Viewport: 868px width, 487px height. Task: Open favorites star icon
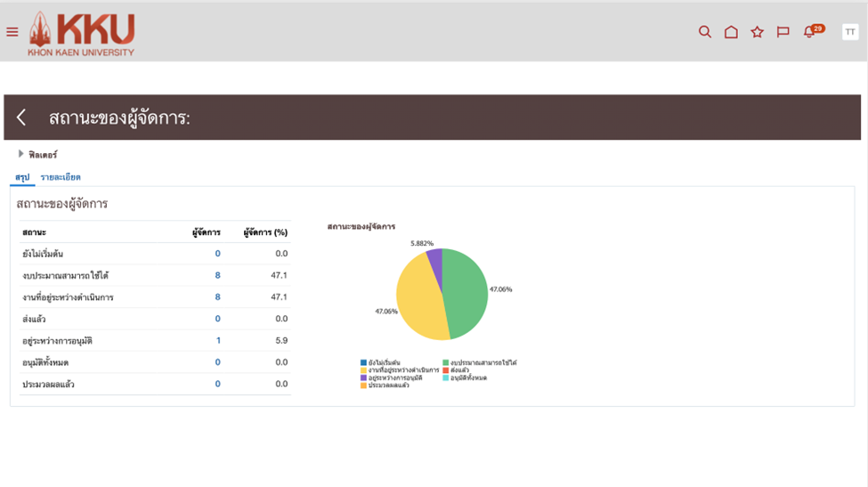(757, 32)
